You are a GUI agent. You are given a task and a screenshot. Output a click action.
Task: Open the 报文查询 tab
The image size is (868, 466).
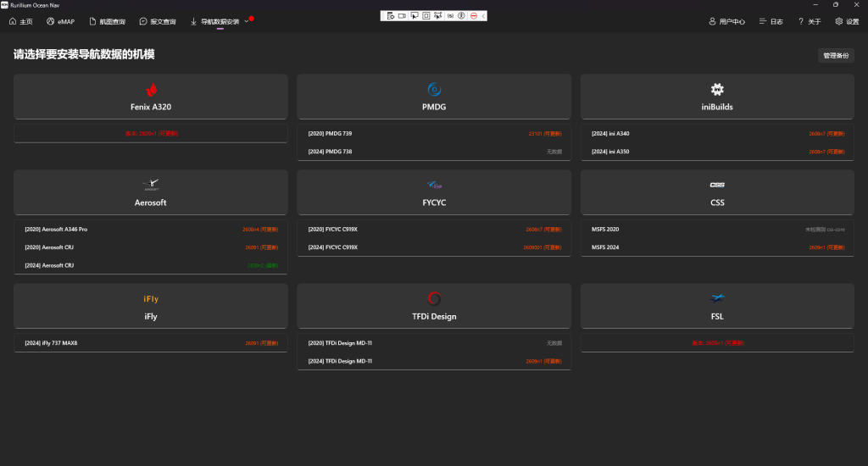click(x=158, y=21)
